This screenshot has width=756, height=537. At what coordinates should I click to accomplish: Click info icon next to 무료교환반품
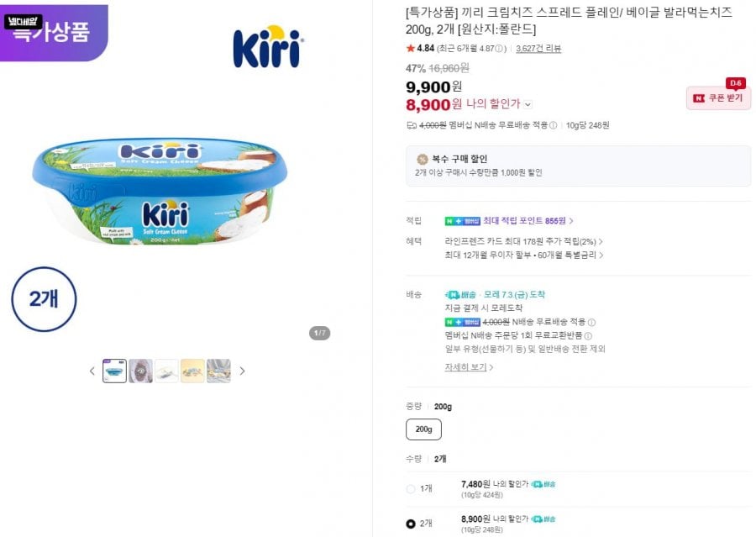(x=588, y=335)
